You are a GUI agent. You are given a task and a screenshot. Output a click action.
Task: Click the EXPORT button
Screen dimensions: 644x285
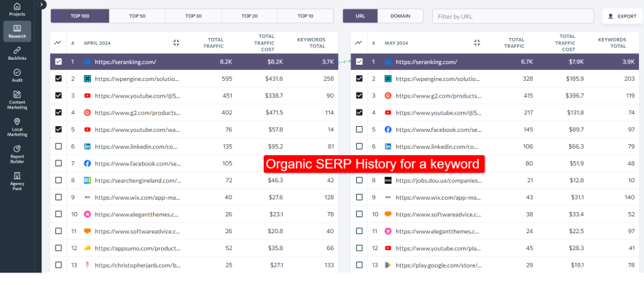[622, 17]
